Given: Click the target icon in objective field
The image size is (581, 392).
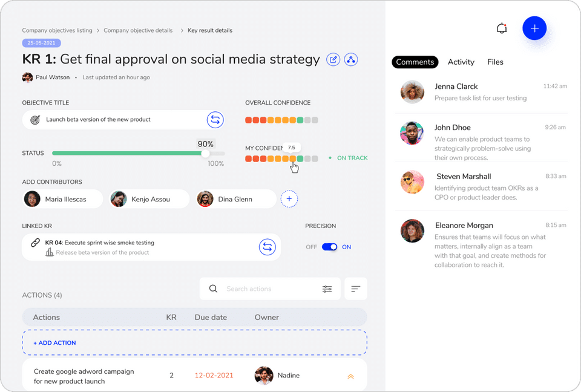Looking at the screenshot, I should click(35, 120).
